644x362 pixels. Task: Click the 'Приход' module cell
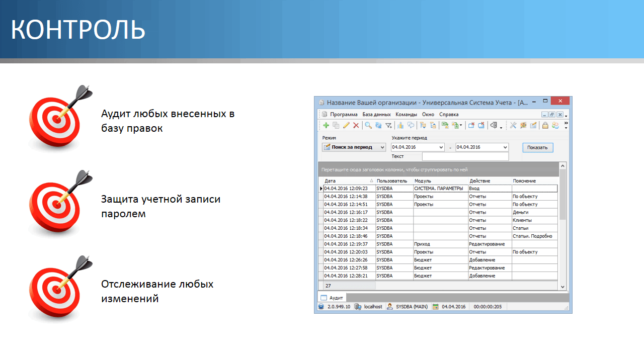(x=441, y=244)
